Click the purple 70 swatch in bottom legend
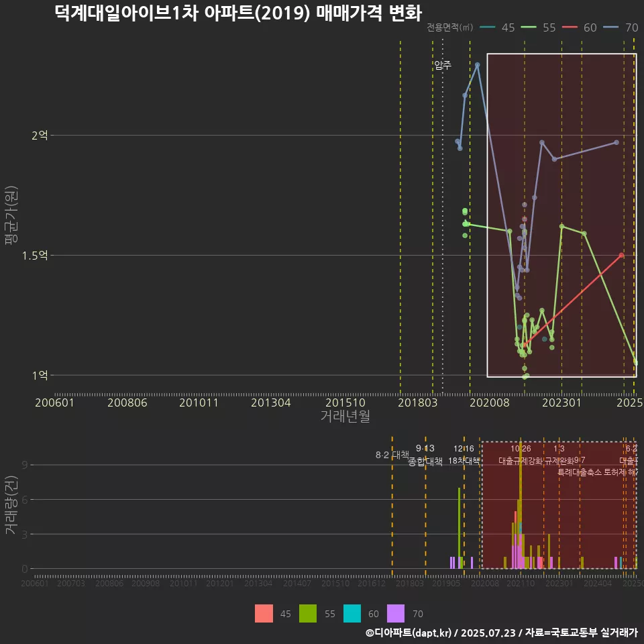The image size is (644, 644). [x=396, y=614]
